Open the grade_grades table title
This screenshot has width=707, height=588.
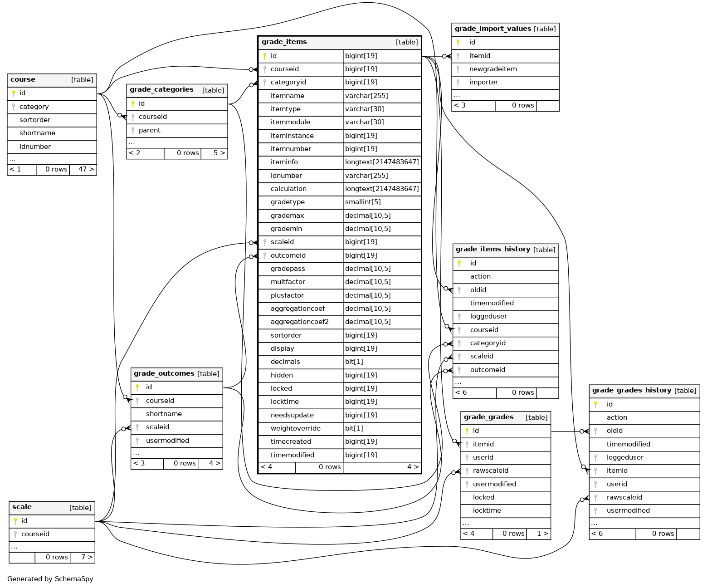(x=489, y=417)
